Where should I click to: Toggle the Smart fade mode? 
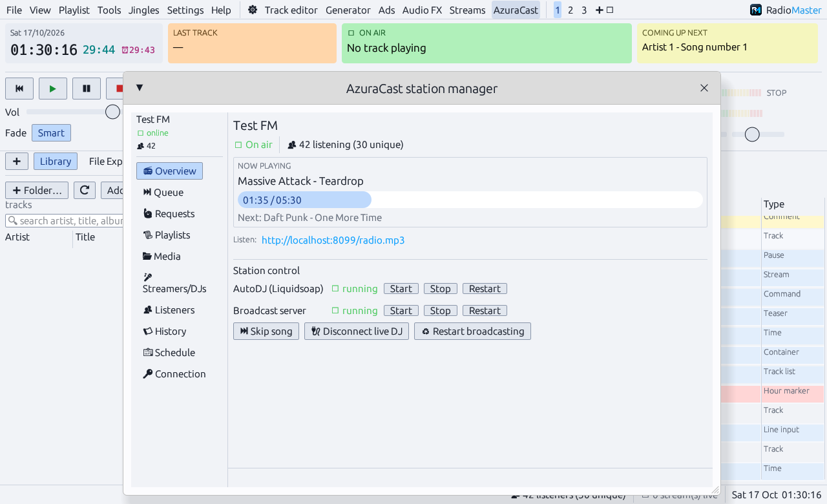51,133
